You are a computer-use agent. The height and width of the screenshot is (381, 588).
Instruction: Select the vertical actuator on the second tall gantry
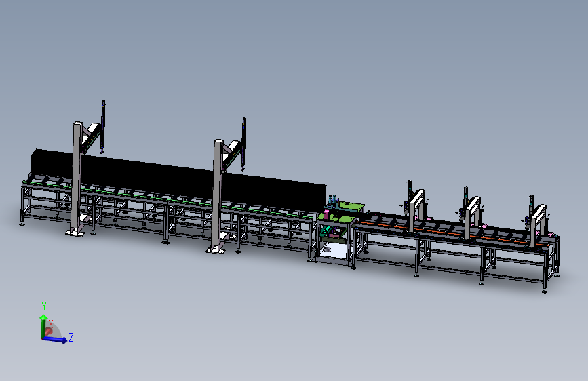[x=243, y=144]
